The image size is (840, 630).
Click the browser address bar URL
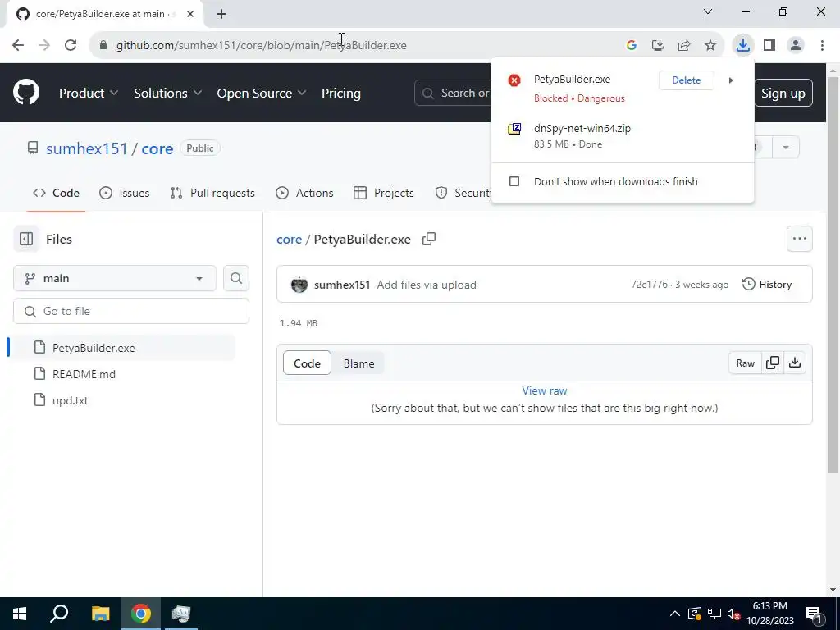pyautogui.click(x=262, y=45)
